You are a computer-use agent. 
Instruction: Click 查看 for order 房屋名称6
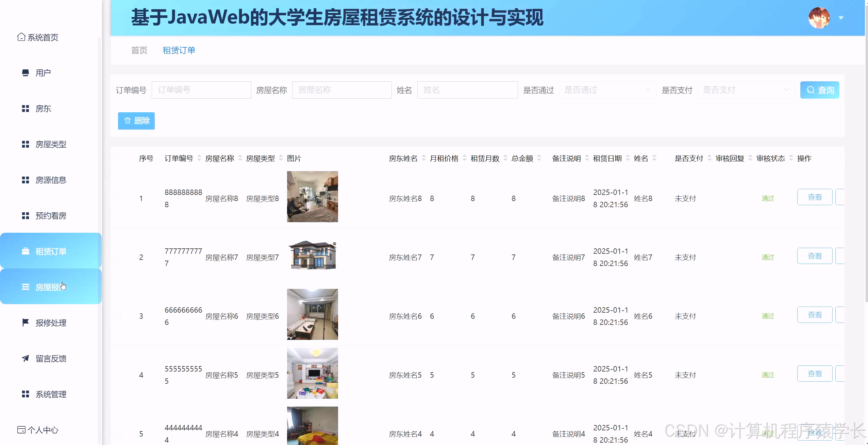815,315
